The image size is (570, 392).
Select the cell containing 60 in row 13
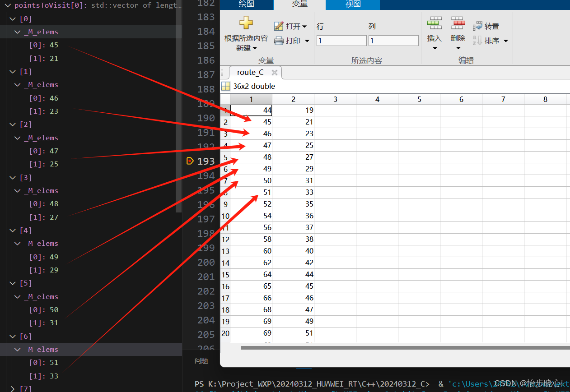[x=251, y=251]
